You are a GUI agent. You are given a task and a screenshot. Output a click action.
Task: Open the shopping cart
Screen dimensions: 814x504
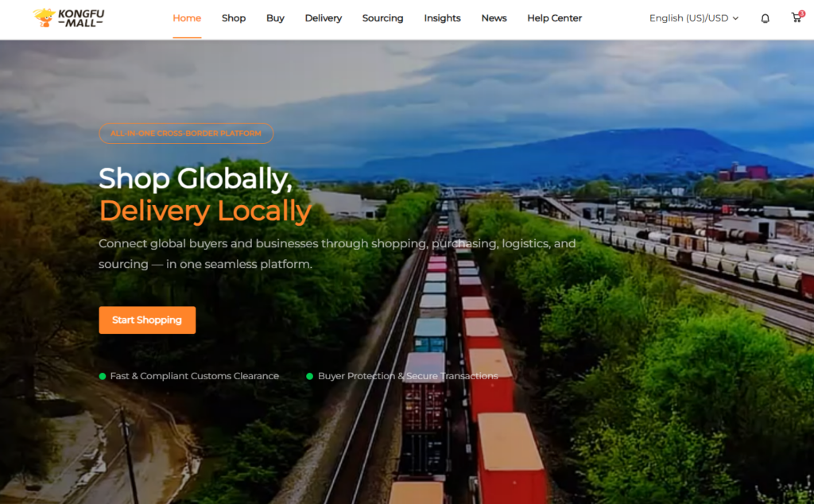tap(797, 17)
